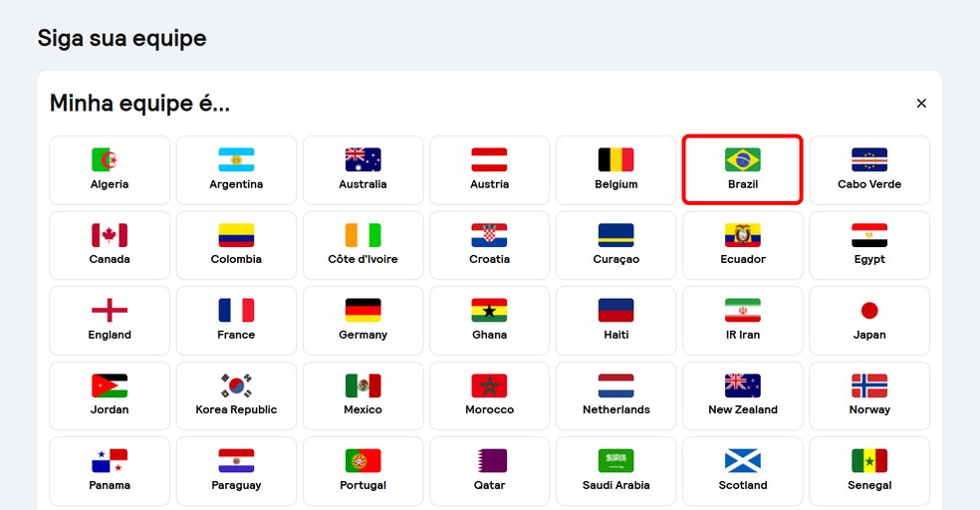
Task: Select the Colombia flag icon
Action: (236, 236)
